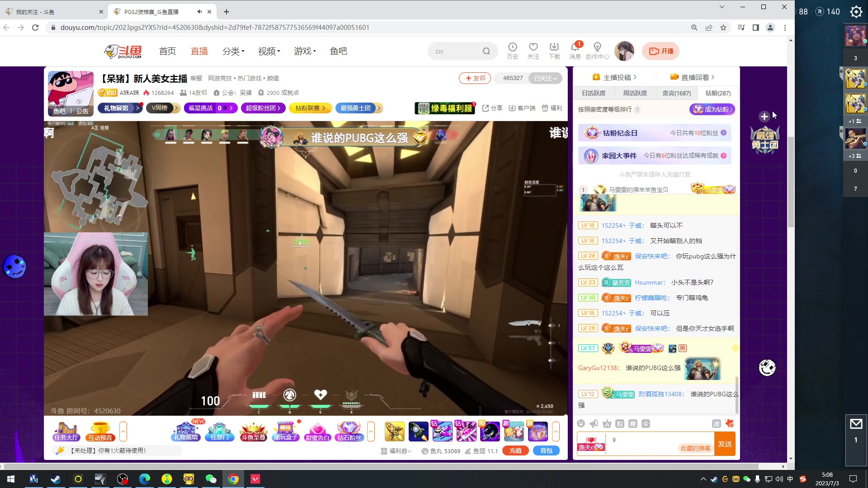The height and width of the screenshot is (488, 868).
Task: Open Microsoft Edge from the taskbar
Action: [x=145, y=479]
